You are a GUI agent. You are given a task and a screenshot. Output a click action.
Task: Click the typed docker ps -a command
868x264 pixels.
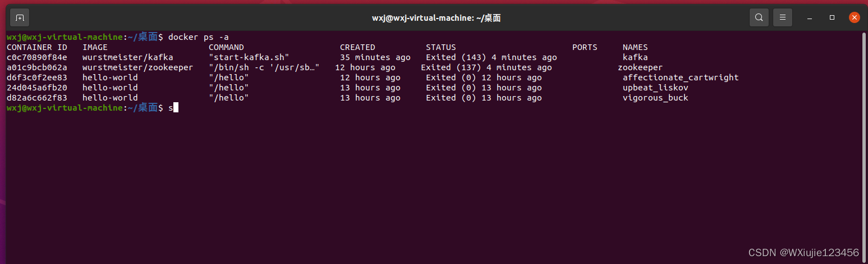coord(198,37)
